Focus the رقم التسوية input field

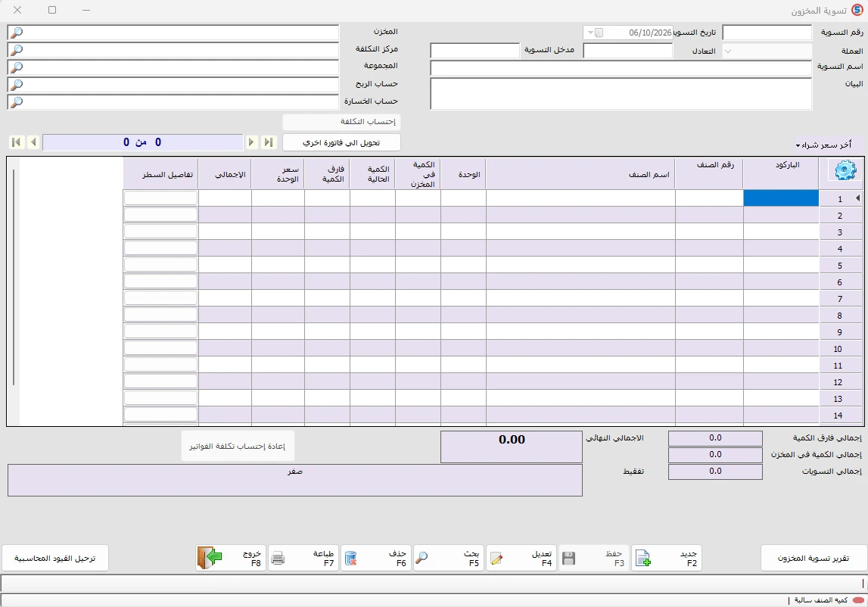click(767, 33)
